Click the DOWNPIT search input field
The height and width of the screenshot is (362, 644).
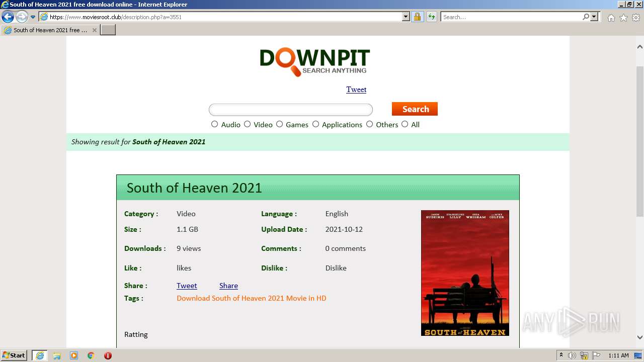click(x=291, y=110)
